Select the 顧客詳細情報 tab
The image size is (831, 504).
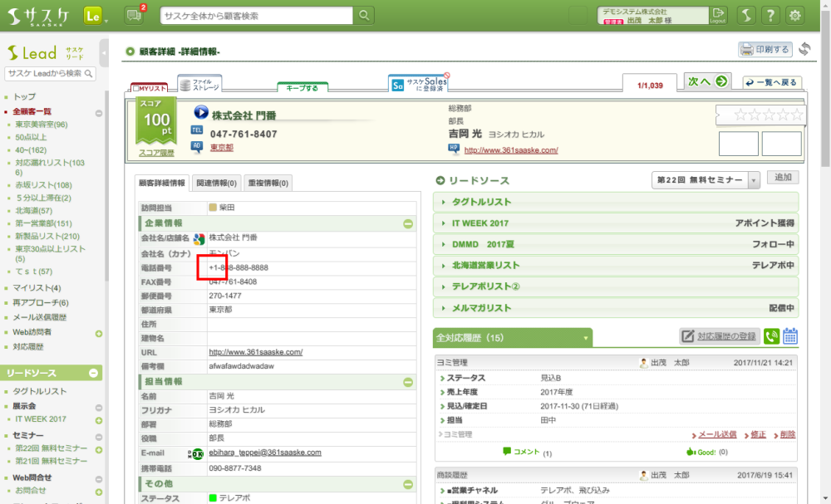(x=162, y=183)
